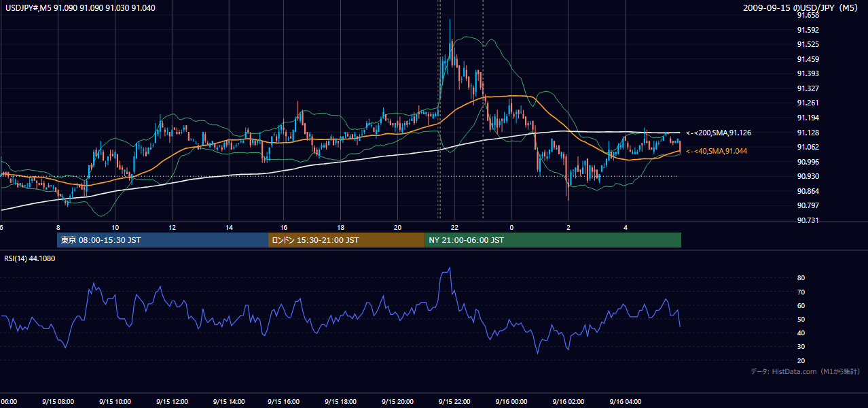868x408 pixels.
Task: Click the 91.062 price axis label
Action: point(807,147)
